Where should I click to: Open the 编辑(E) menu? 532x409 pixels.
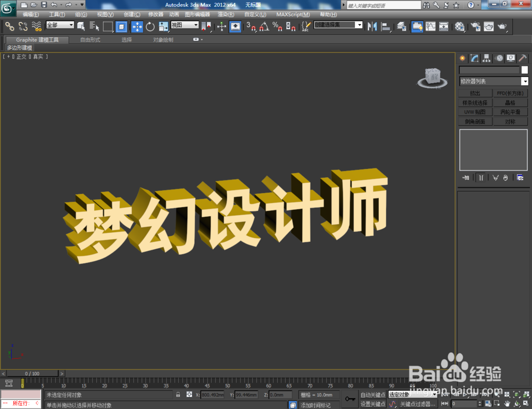(30, 14)
